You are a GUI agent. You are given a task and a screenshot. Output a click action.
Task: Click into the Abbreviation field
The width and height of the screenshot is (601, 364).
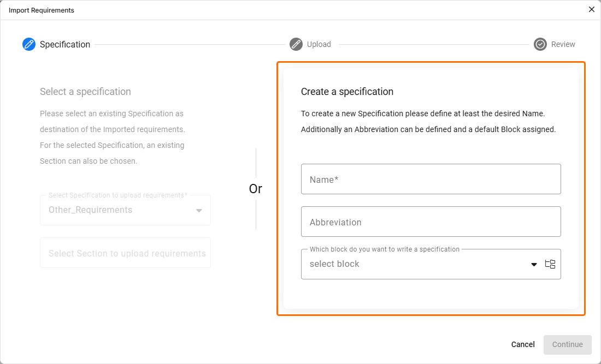coord(431,222)
